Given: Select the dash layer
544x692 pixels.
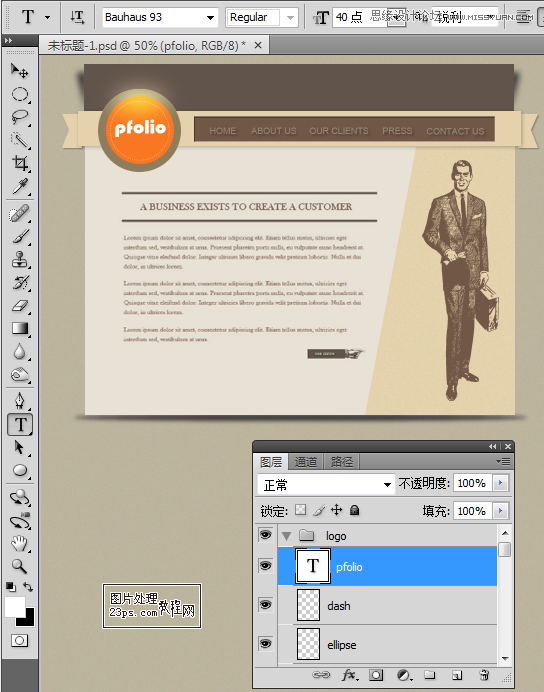Looking at the screenshot, I should [x=387, y=606].
